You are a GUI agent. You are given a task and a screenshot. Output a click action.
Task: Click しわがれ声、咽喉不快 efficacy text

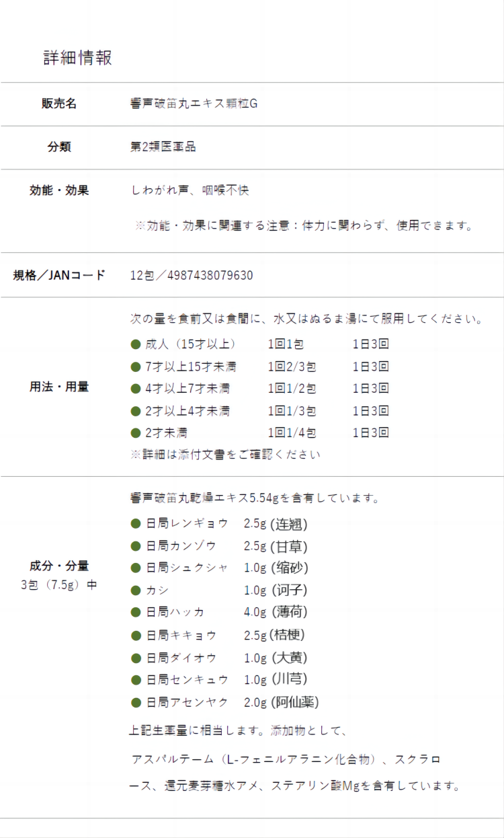(x=190, y=190)
